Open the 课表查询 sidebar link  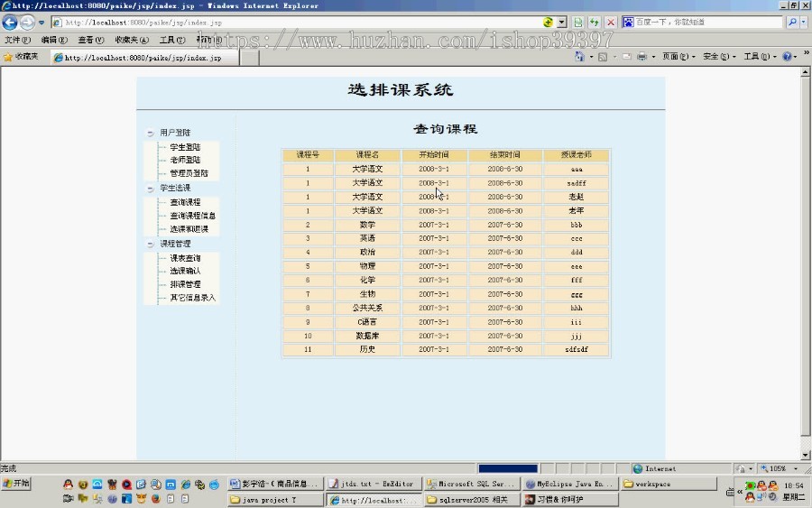click(x=185, y=258)
